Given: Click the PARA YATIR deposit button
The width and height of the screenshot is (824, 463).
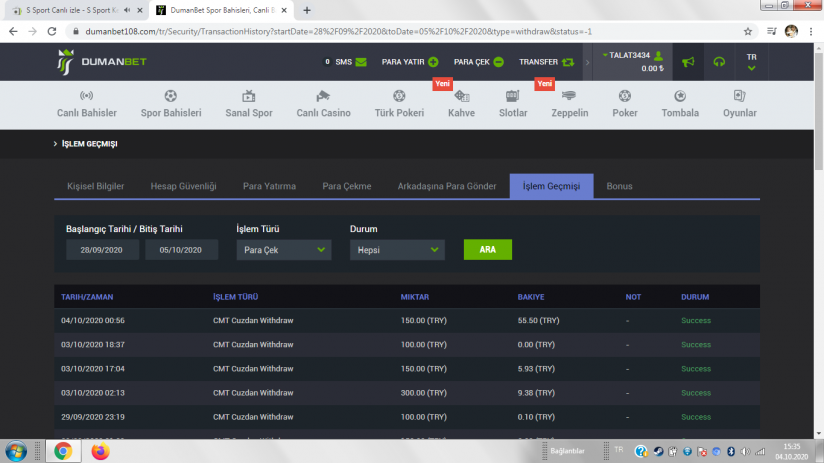Looking at the screenshot, I should tap(410, 62).
